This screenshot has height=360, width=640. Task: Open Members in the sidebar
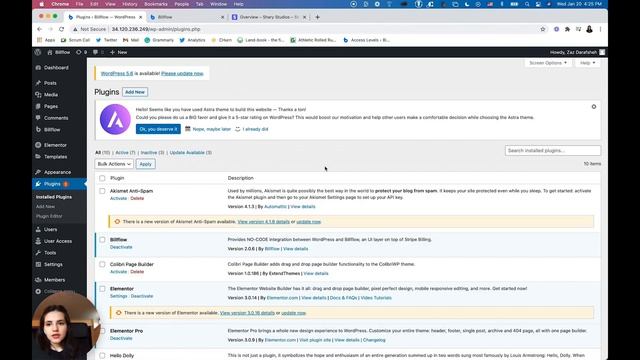point(54,280)
